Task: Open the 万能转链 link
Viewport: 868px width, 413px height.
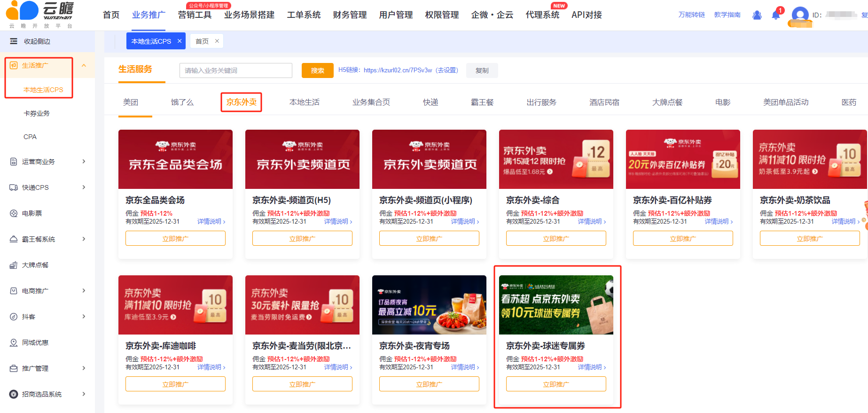Action: pyautogui.click(x=692, y=15)
